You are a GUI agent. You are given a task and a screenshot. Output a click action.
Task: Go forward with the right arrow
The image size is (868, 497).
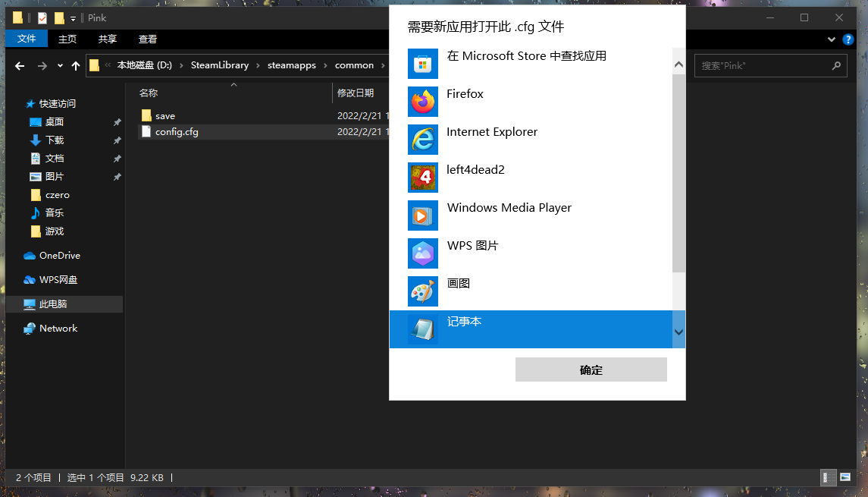click(x=42, y=66)
